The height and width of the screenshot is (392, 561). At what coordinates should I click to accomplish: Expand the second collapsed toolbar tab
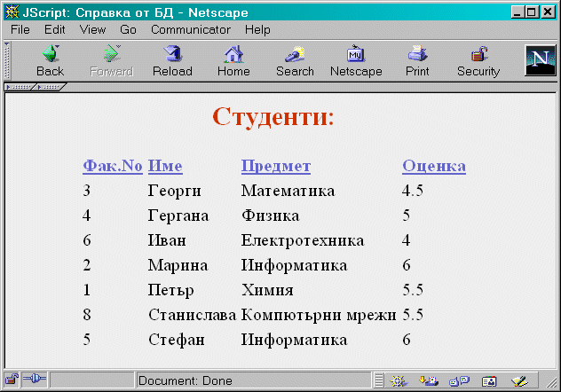[x=50, y=87]
